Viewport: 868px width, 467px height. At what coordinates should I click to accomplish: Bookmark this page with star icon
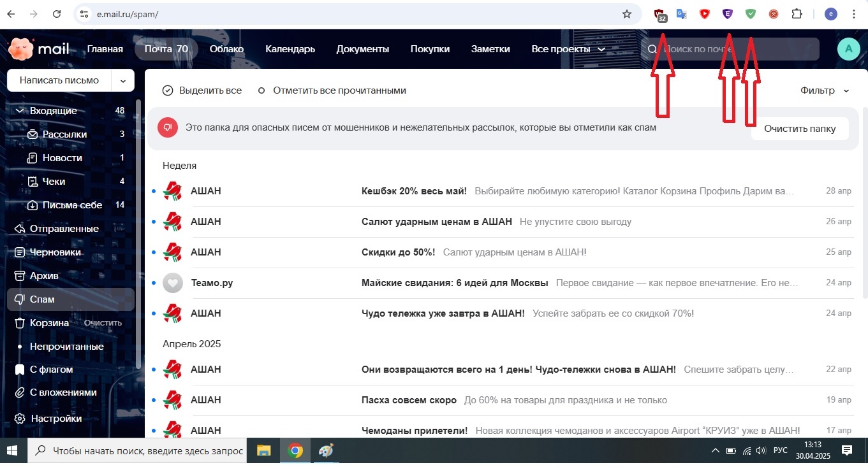626,14
